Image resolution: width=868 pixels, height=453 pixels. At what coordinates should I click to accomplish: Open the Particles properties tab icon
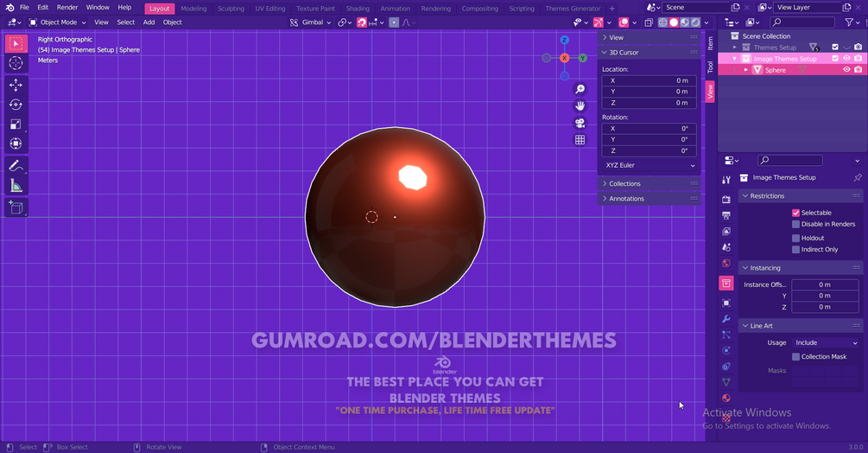[726, 335]
